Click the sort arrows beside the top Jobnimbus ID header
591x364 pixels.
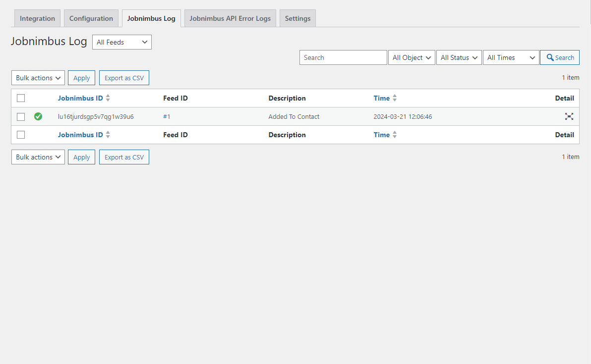pos(108,98)
